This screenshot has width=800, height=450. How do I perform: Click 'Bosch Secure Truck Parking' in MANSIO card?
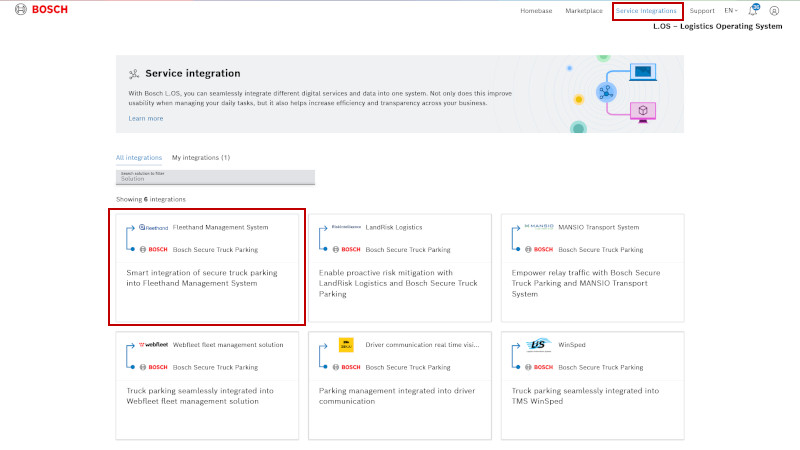pos(601,250)
